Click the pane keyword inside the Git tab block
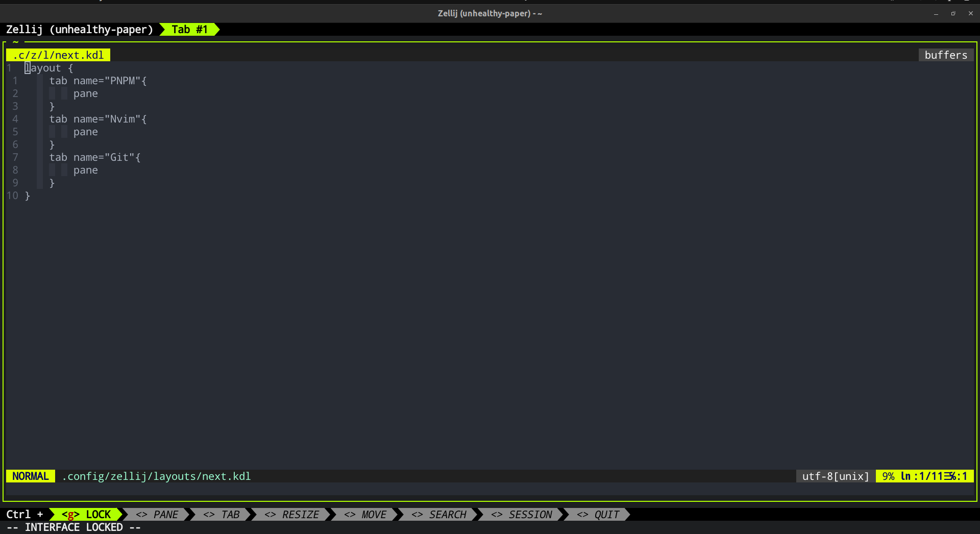 click(x=85, y=170)
